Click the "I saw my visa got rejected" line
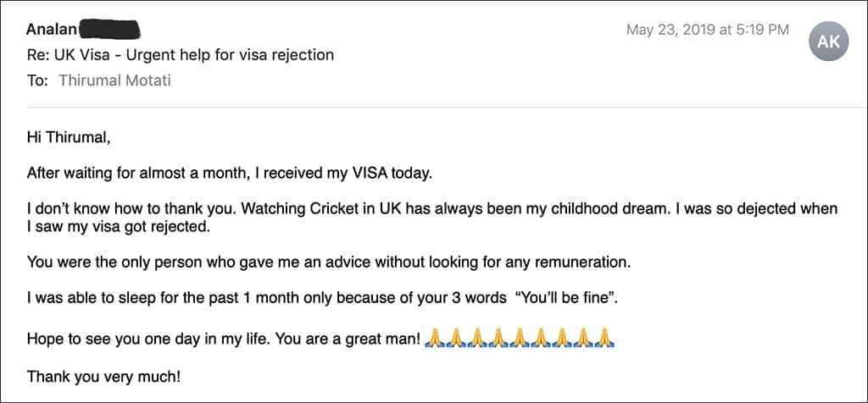The image size is (868, 403). click(x=119, y=227)
